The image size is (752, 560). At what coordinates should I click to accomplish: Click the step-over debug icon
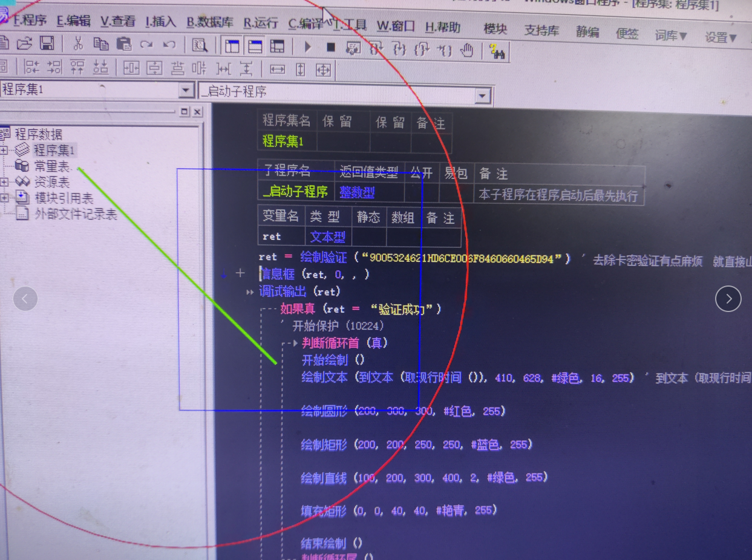pos(376,49)
